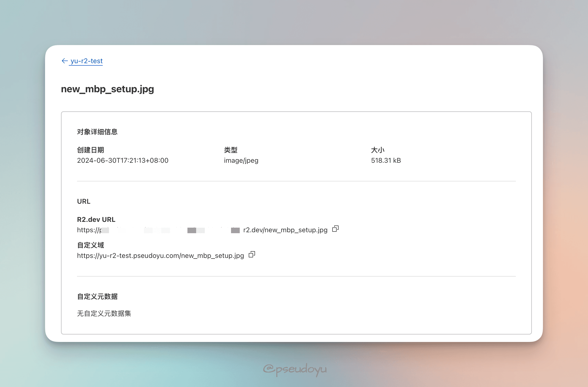Viewport: 588px width, 387px height.
Task: Click the R2.dev URL label
Action: click(96, 219)
